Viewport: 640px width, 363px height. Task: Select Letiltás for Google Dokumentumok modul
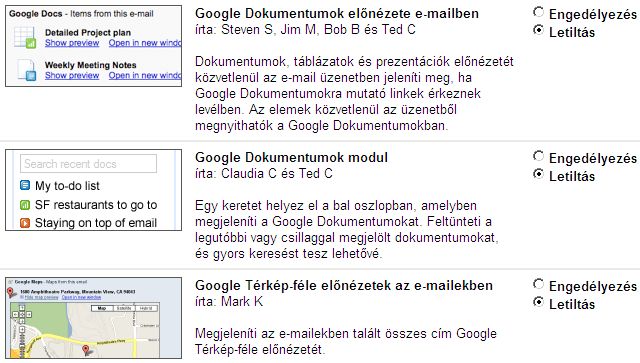click(538, 174)
